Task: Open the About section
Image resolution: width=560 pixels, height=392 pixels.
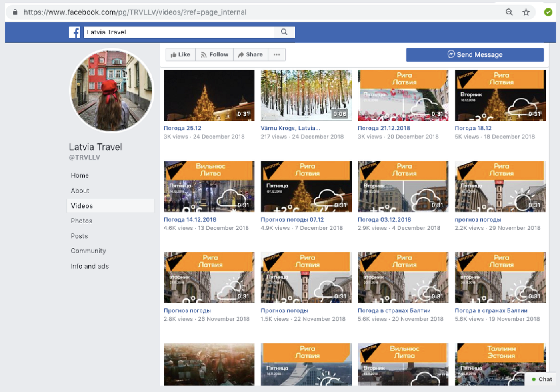Action: pyautogui.click(x=80, y=191)
